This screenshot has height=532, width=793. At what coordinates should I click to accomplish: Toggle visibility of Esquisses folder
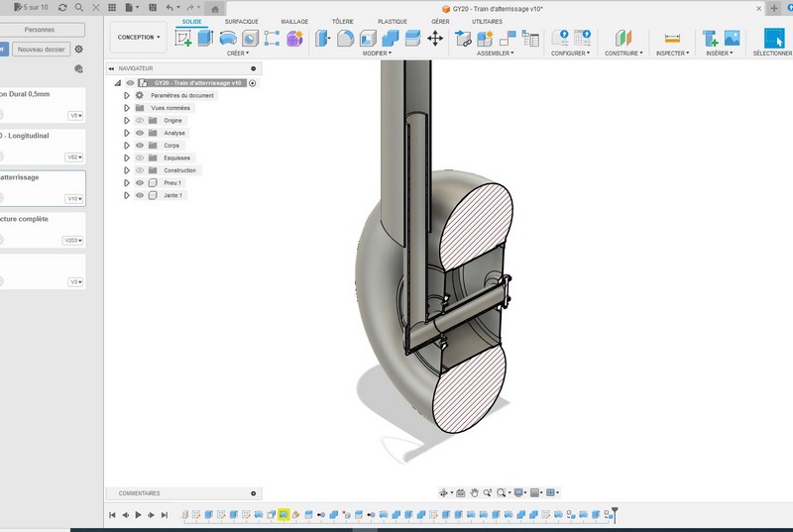140,158
